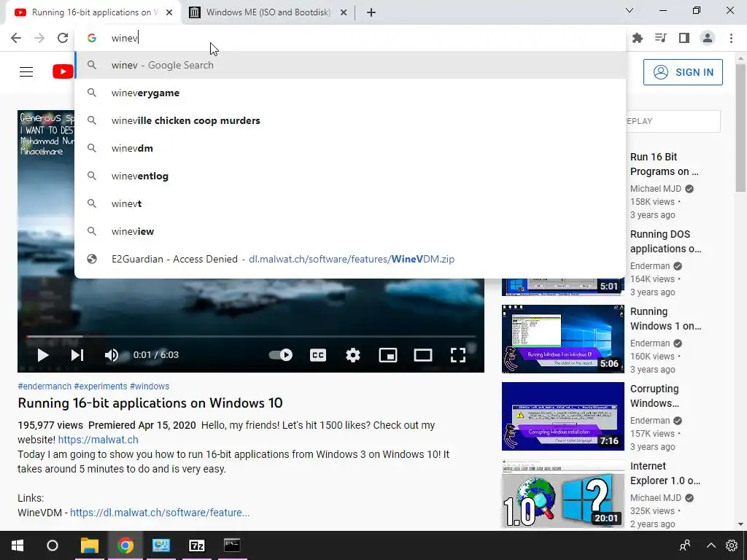Click inside the address bar text field
The width and height of the screenshot is (747, 560).
(350, 38)
